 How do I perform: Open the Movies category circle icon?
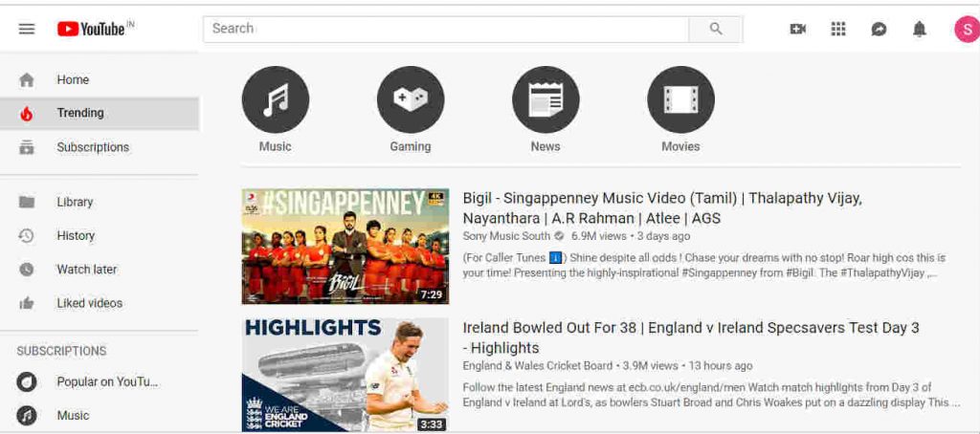(680, 100)
